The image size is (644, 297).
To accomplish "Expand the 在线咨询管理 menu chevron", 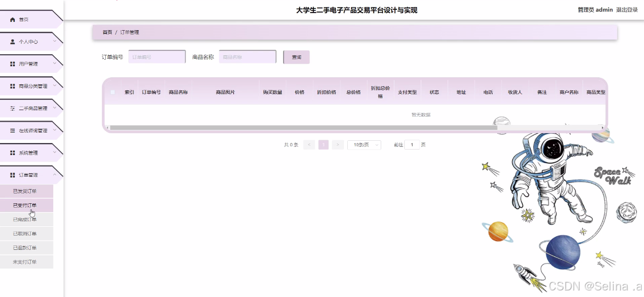I will pos(55,130).
